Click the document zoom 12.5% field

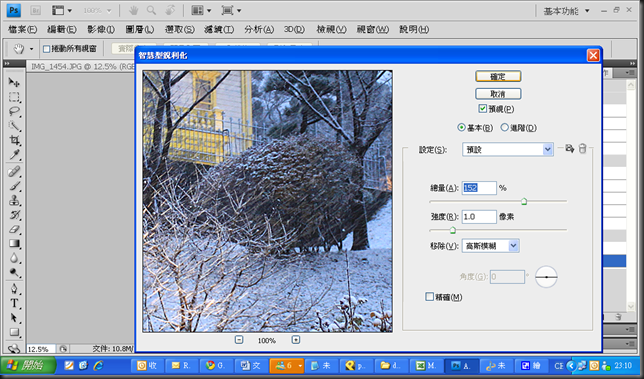(x=41, y=349)
